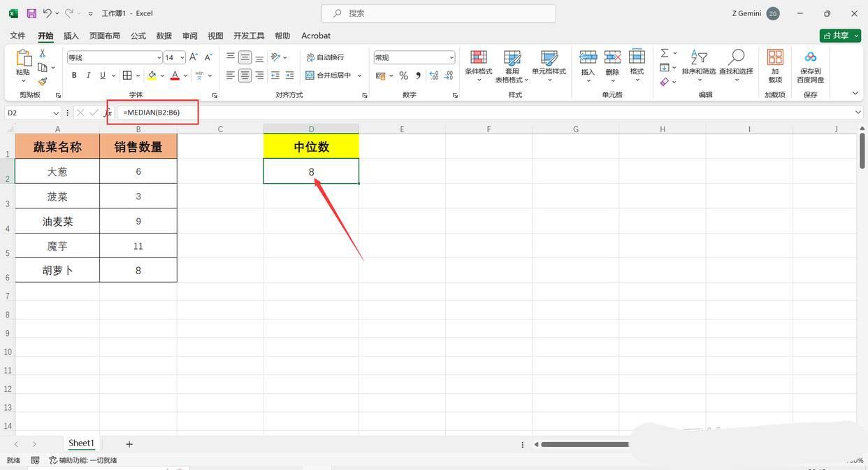The image size is (868, 470).
Task: Increase font size with larger A icon
Action: coord(194,57)
